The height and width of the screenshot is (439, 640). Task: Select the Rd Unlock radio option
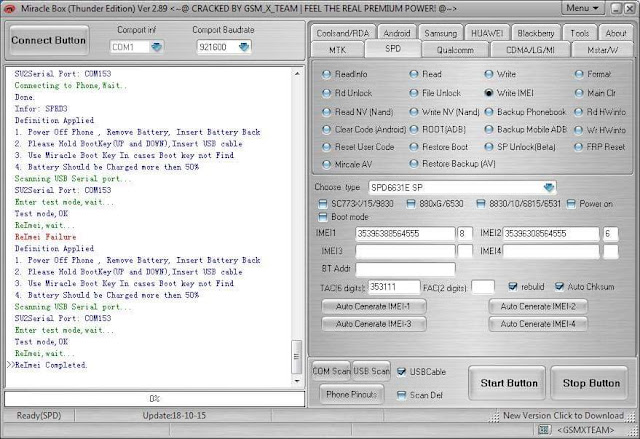[x=347, y=93]
